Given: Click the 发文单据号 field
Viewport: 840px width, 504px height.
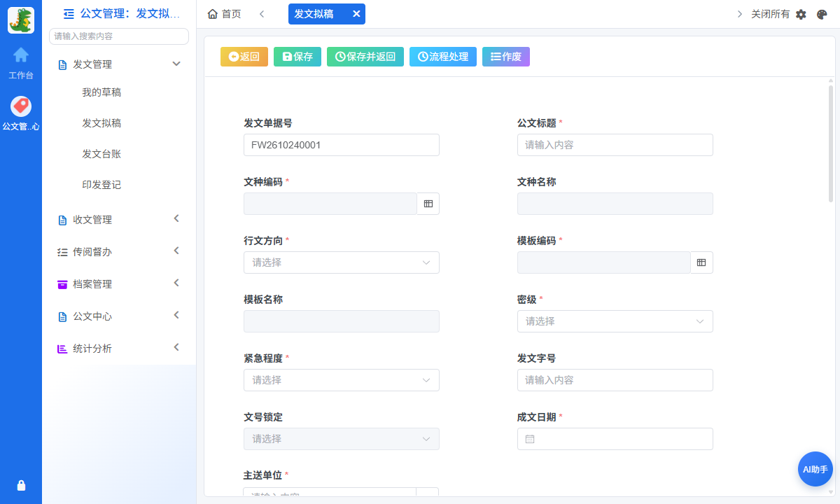Looking at the screenshot, I should pos(342,145).
